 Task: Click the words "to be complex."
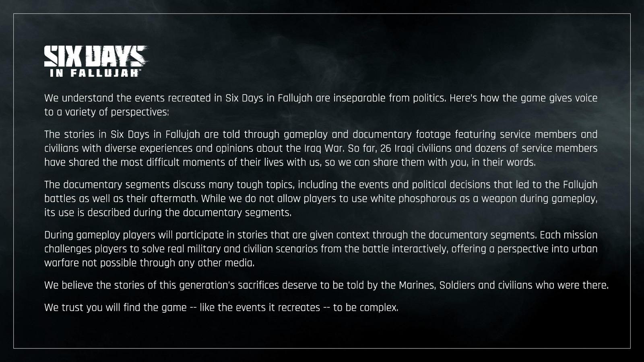[365, 308]
